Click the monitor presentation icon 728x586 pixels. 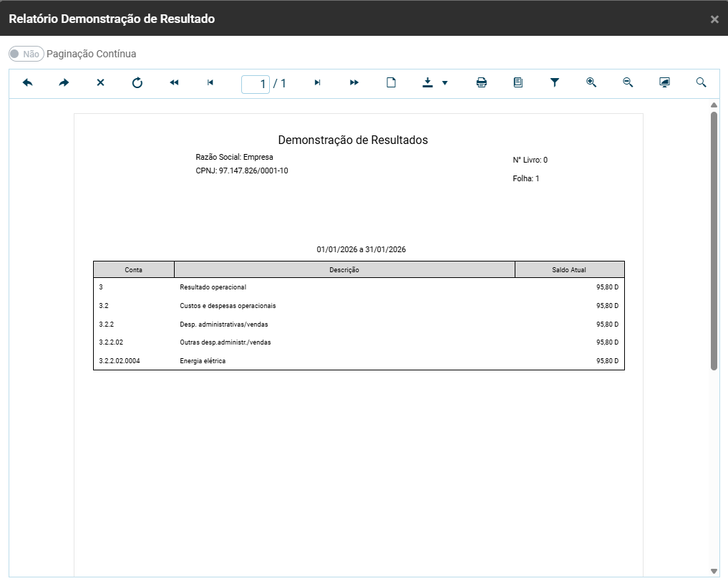point(664,82)
